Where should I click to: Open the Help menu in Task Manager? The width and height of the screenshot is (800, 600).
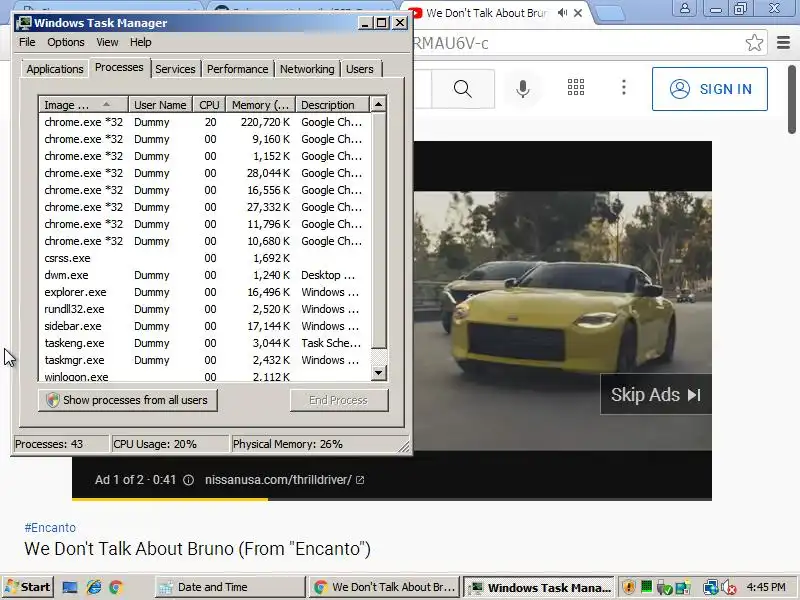(x=140, y=42)
